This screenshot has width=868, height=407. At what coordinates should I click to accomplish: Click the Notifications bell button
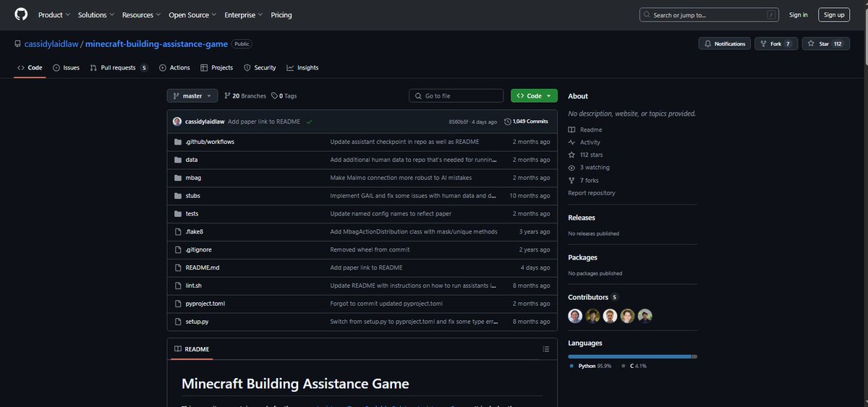724,44
